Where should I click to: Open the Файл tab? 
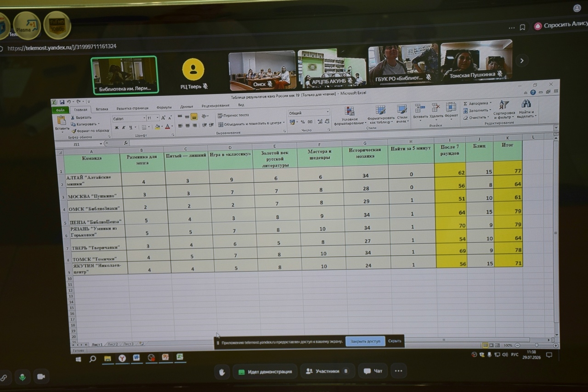click(60, 110)
